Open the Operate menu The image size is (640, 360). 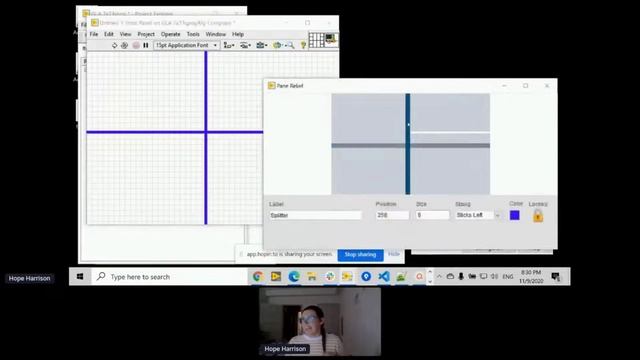171,34
